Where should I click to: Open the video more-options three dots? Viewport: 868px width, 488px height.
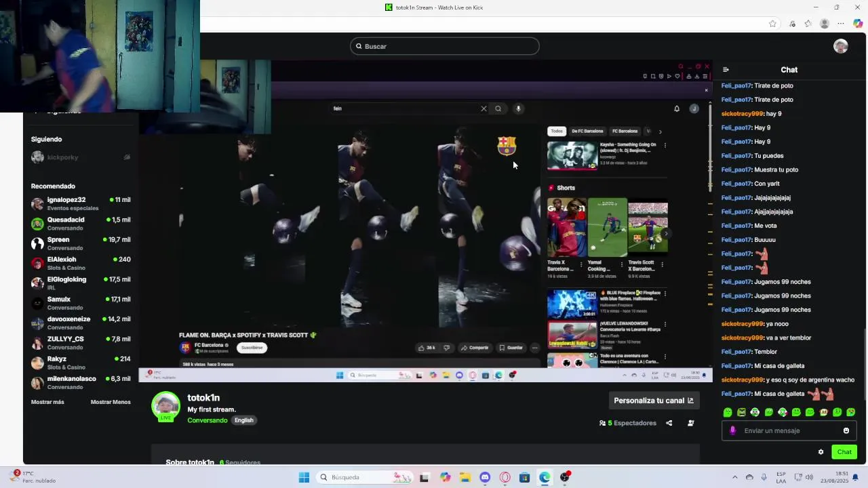pyautogui.click(x=534, y=348)
